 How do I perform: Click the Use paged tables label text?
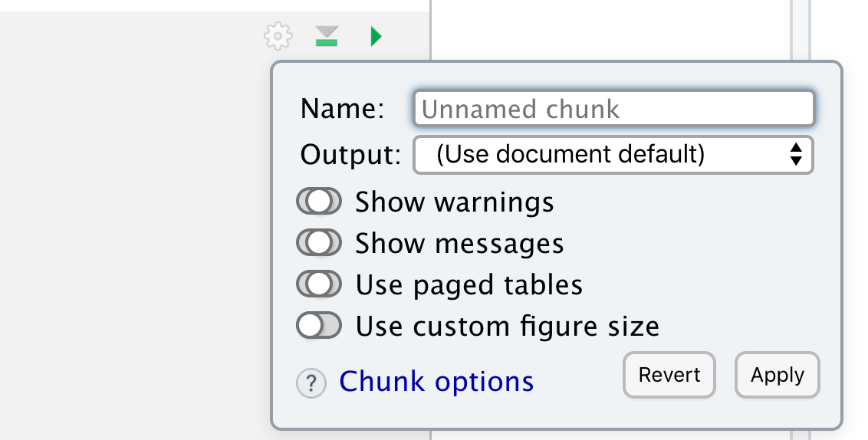click(469, 285)
